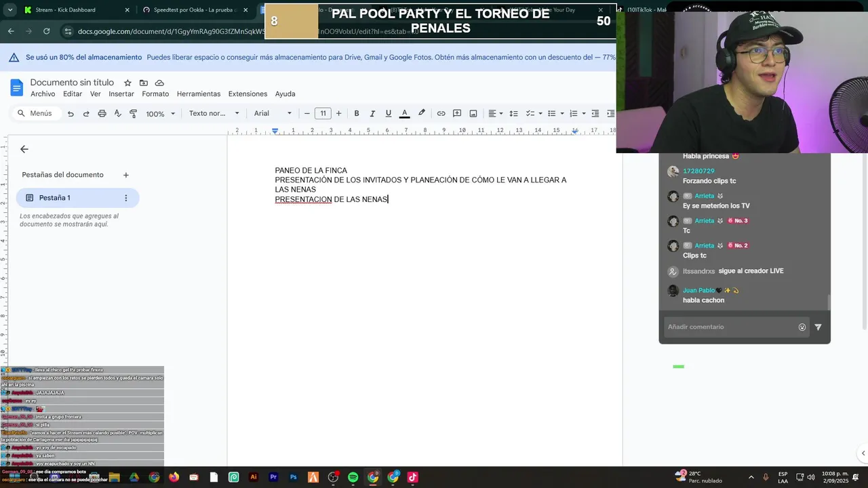Increase font size with plus button
This screenshot has height=488, width=868.
(338, 114)
